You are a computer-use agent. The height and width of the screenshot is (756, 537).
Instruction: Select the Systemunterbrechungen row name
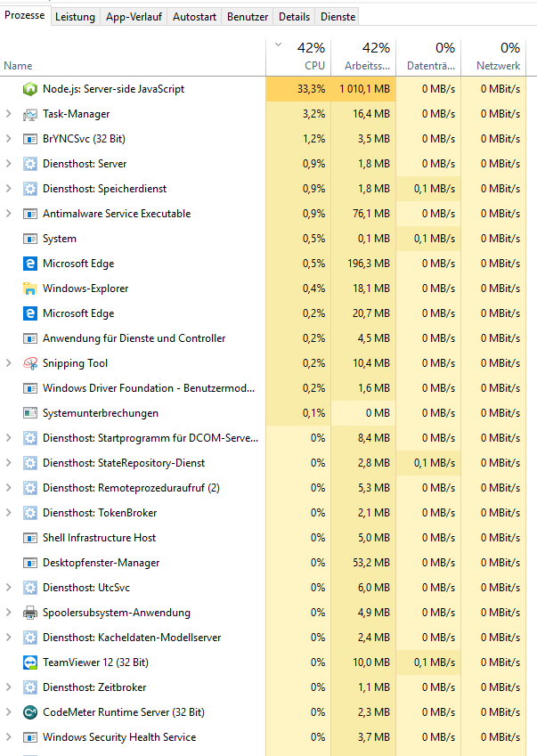(101, 413)
